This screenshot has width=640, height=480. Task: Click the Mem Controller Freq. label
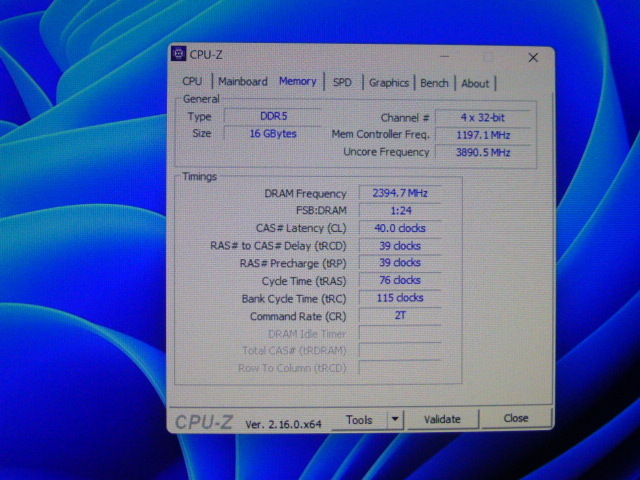pos(380,134)
